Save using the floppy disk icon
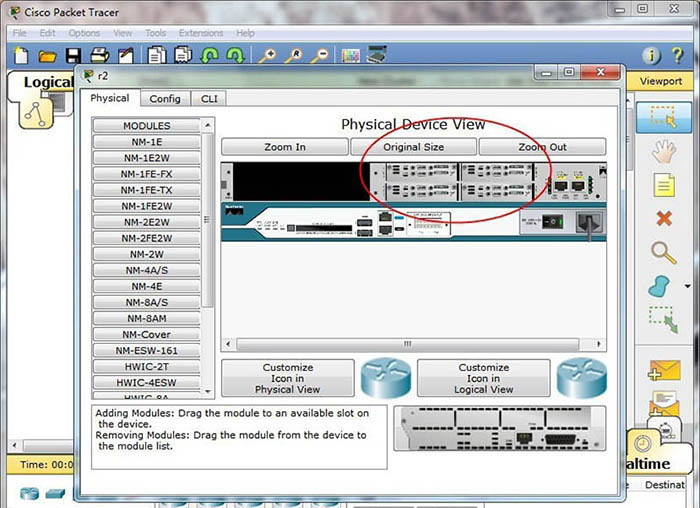The width and height of the screenshot is (700, 508). (x=73, y=56)
